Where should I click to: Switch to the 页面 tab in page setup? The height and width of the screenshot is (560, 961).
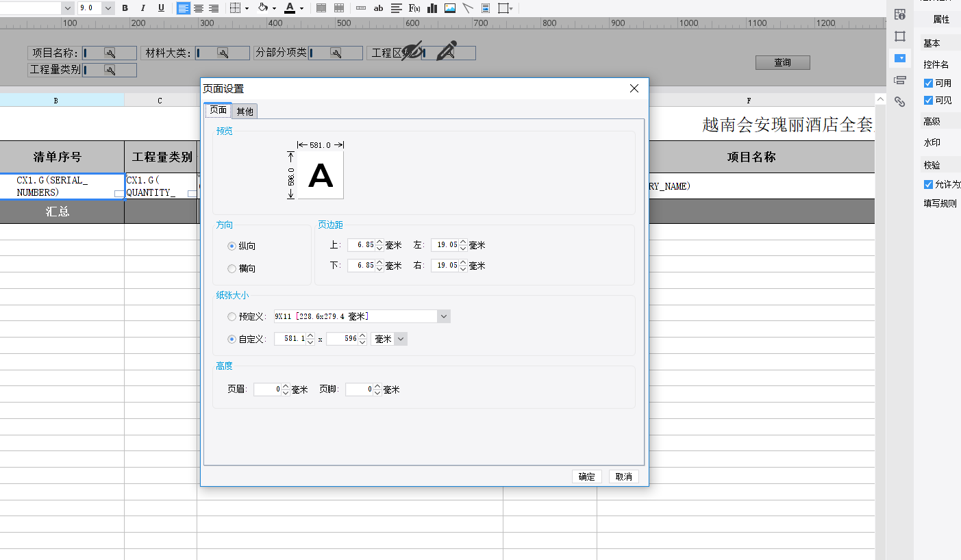tap(218, 110)
